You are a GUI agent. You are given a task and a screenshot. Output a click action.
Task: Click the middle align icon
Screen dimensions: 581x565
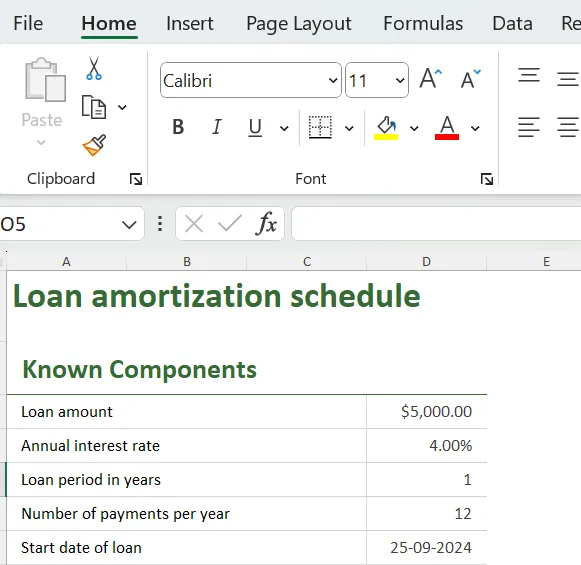(x=568, y=79)
